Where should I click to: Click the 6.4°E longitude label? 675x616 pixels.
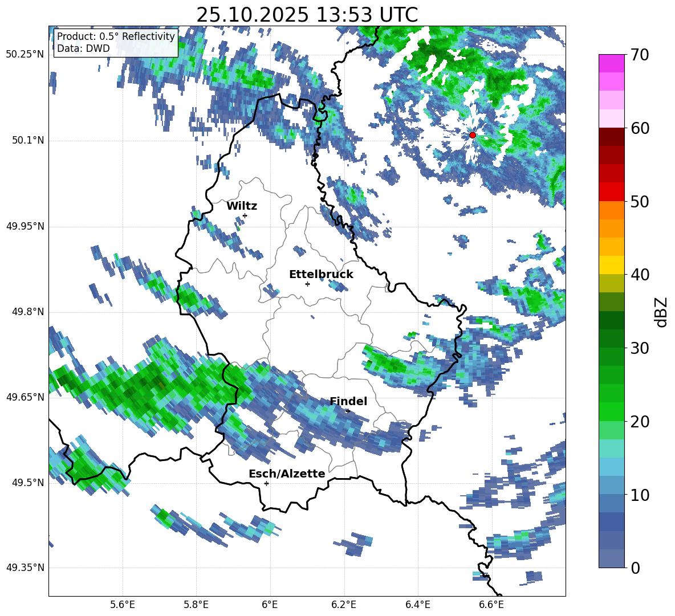pyautogui.click(x=417, y=605)
